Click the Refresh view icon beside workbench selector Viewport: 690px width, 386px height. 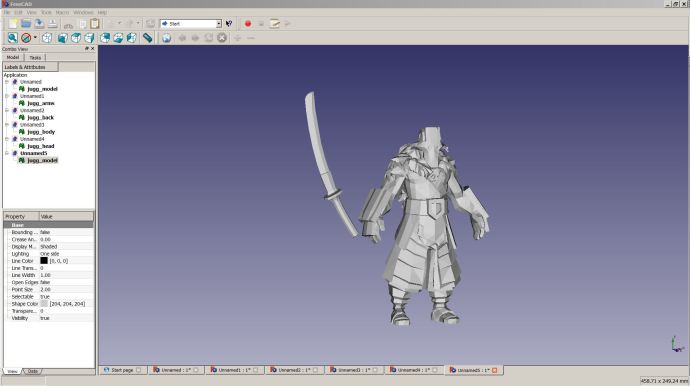[x=150, y=23]
